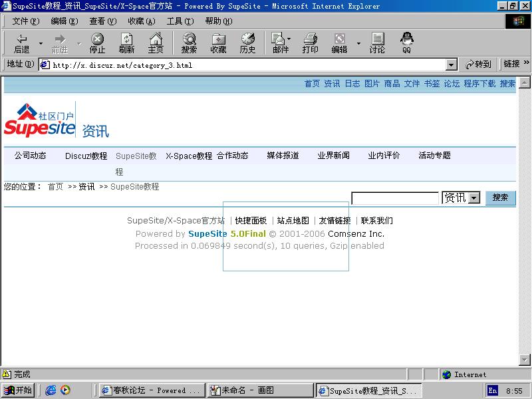
Task: Open the 快捷面板 footer link
Action: 251,221
